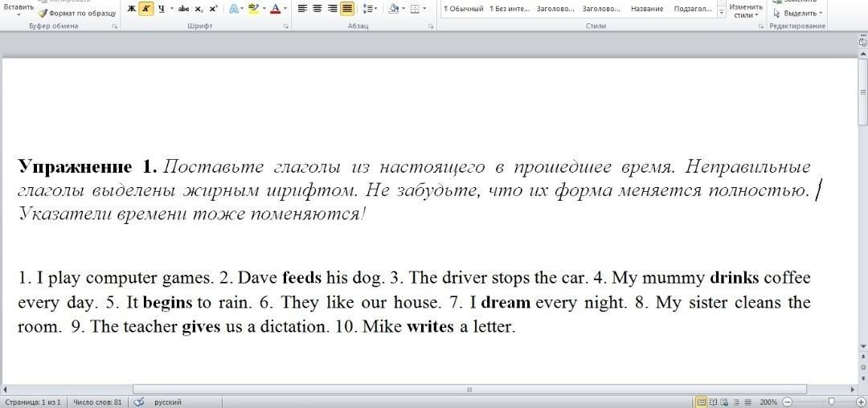Image resolution: width=868 pixels, height=408 pixels.
Task: Open underline style dropdown arrow
Action: (171, 8)
